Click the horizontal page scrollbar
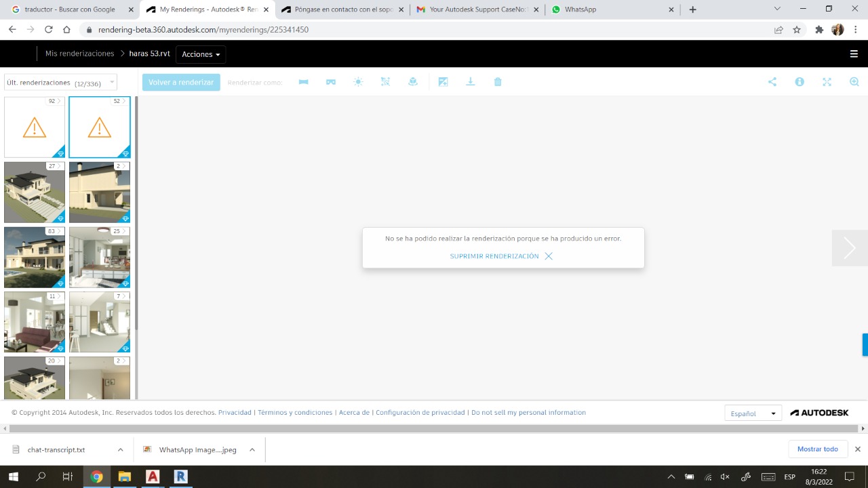The height and width of the screenshot is (488, 868). 434,428
